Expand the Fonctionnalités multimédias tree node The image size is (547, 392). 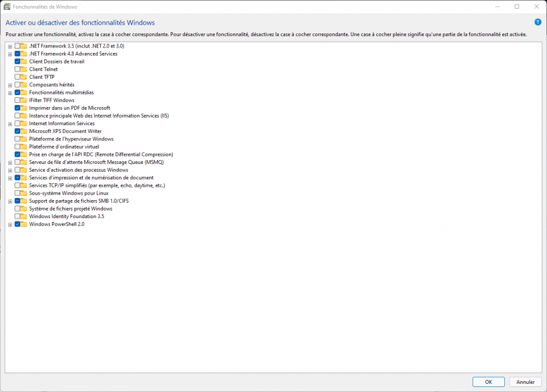(x=10, y=93)
